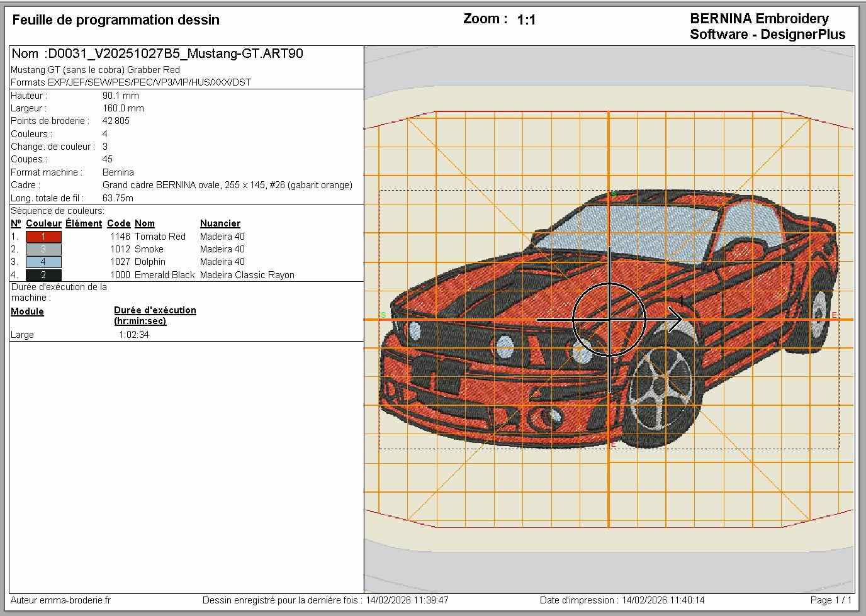Click thread code 1012
The width and height of the screenshot is (866, 616).
coord(120,249)
